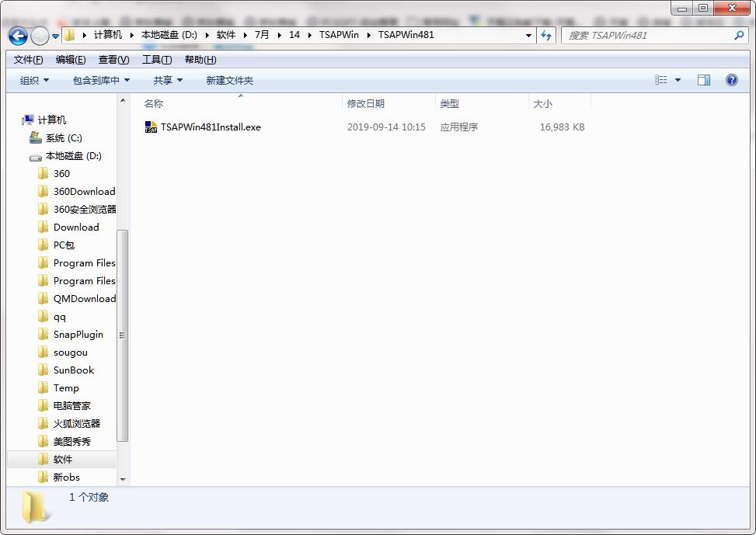The height and width of the screenshot is (535, 756).
Task: Select the 系统 (C:) drive icon
Action: pyautogui.click(x=36, y=138)
